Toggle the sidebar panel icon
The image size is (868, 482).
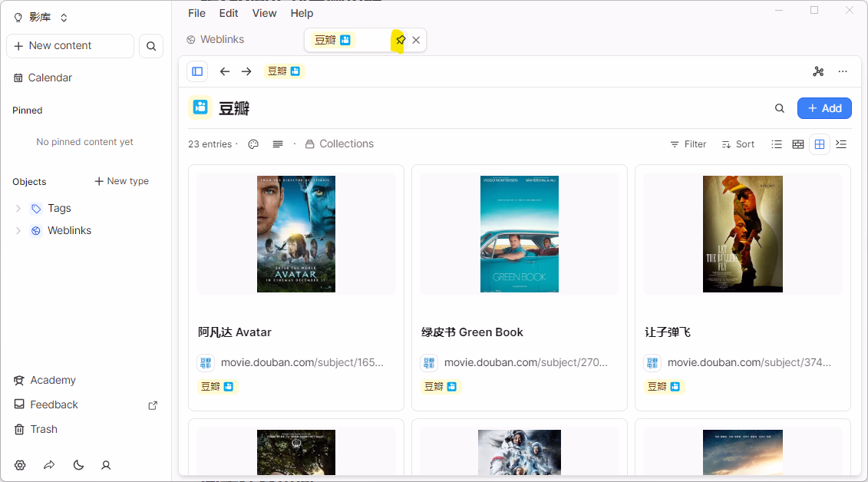[x=197, y=71]
